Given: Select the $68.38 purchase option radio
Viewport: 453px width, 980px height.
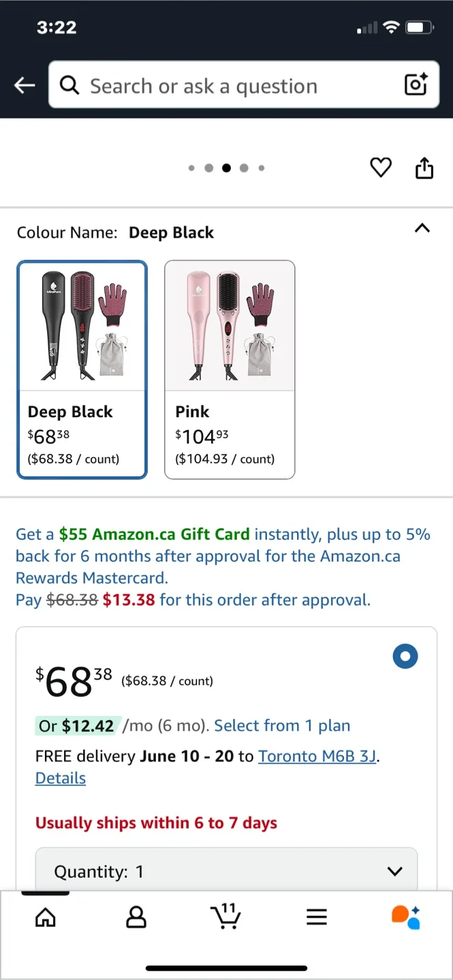Looking at the screenshot, I should coord(405,656).
